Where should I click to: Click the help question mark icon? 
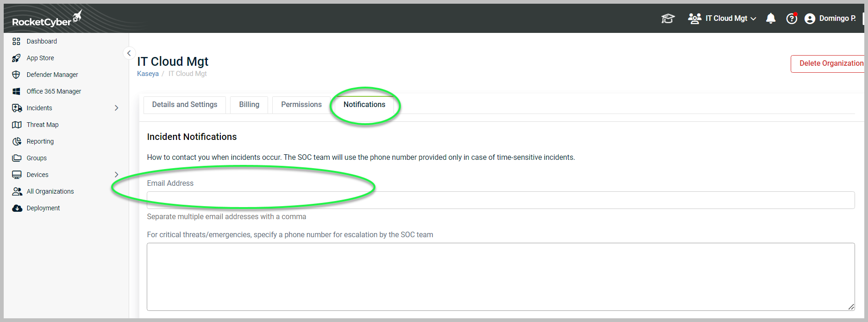click(x=792, y=19)
